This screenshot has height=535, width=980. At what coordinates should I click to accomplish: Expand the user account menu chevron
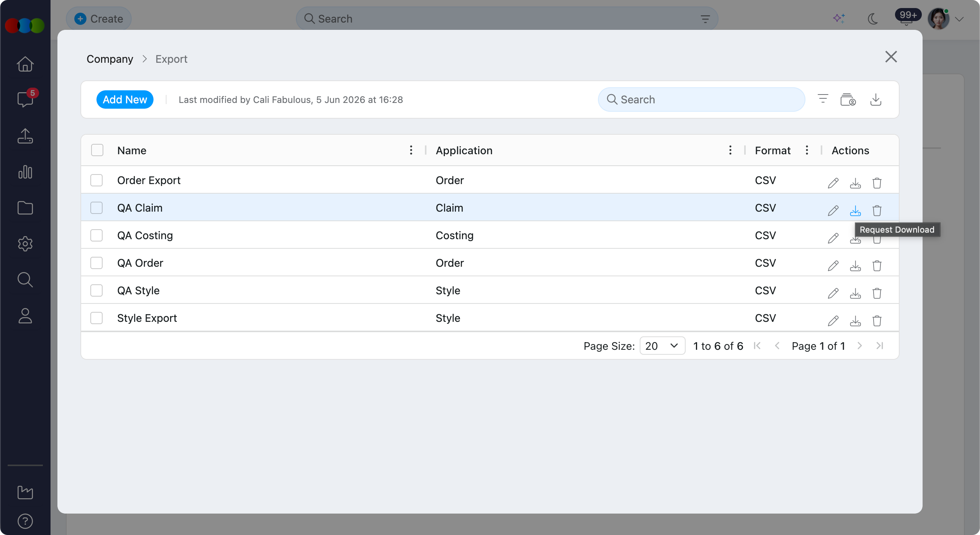[959, 19]
